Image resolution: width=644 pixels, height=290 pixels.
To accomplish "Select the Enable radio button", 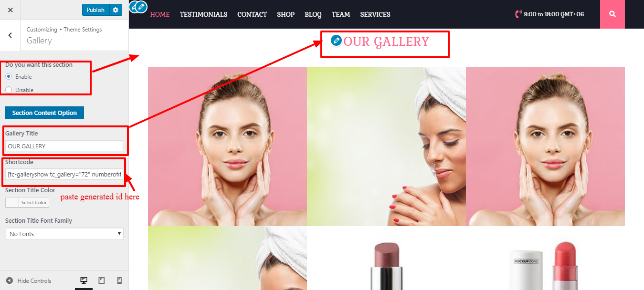I will click(9, 76).
